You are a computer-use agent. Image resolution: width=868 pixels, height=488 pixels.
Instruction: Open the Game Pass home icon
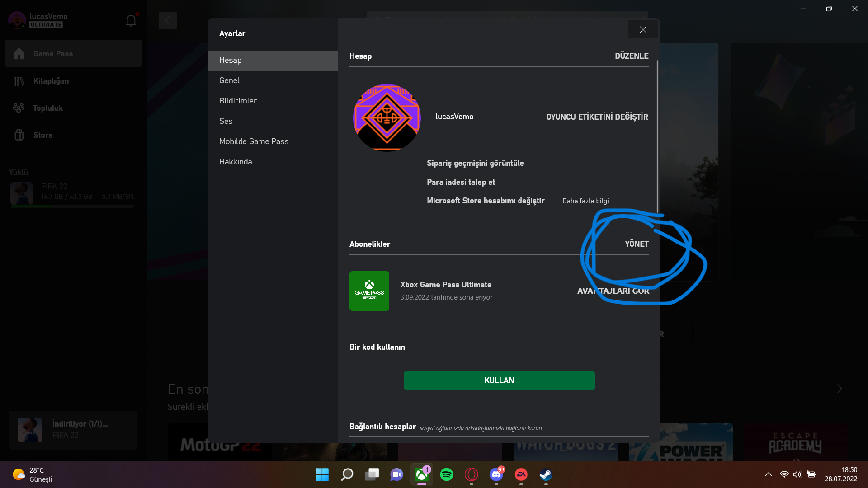tap(19, 54)
